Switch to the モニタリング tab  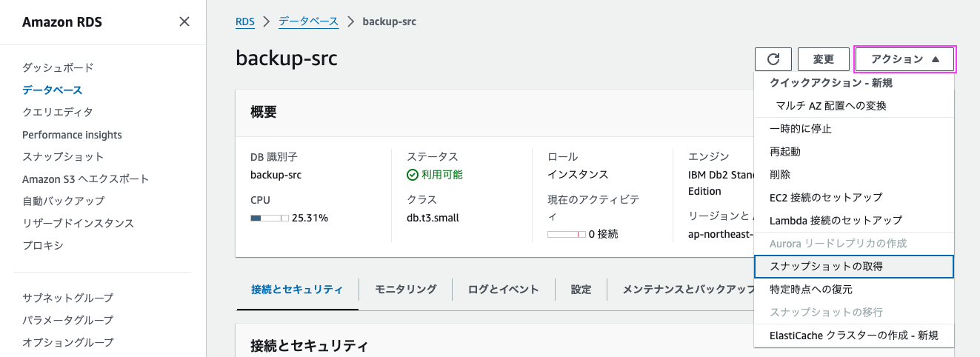pos(405,290)
